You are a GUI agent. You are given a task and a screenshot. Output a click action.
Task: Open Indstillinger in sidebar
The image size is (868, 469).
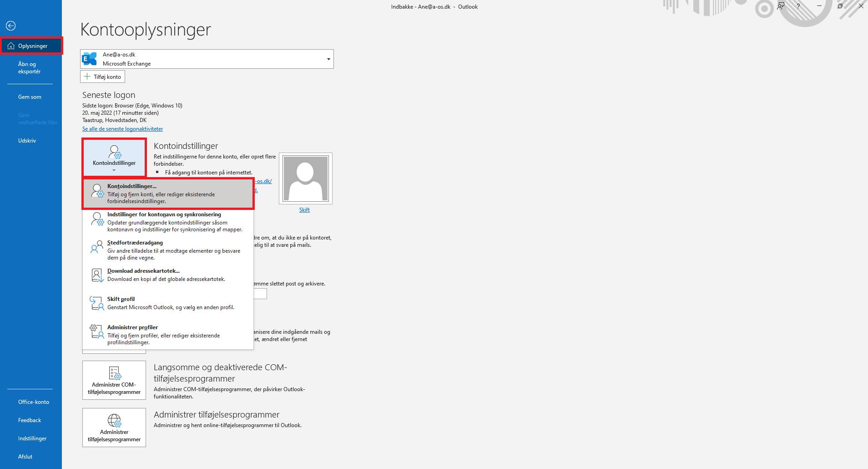[32, 438]
